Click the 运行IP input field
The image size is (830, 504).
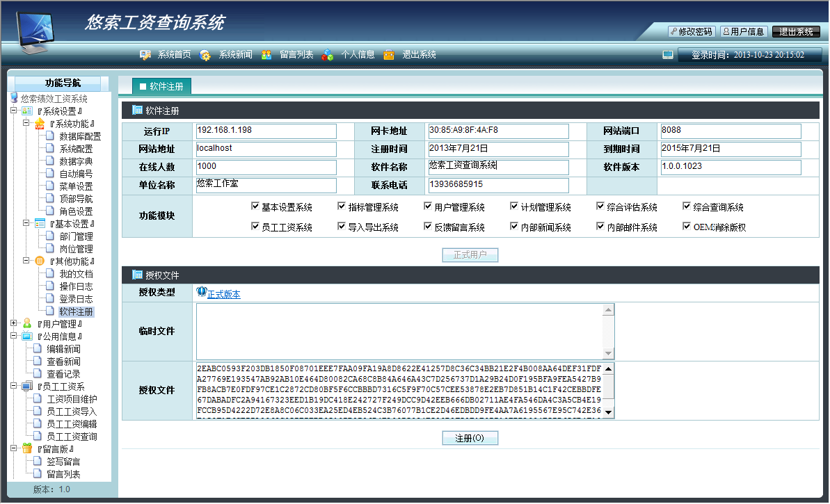point(266,131)
